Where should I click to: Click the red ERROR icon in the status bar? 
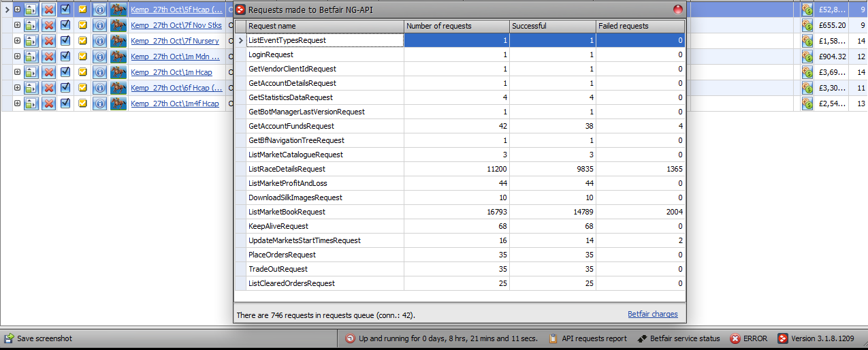click(x=735, y=338)
